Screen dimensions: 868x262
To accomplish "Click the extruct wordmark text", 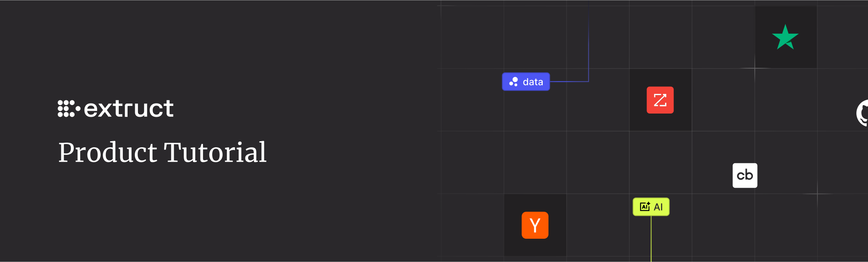I will click(x=128, y=109).
